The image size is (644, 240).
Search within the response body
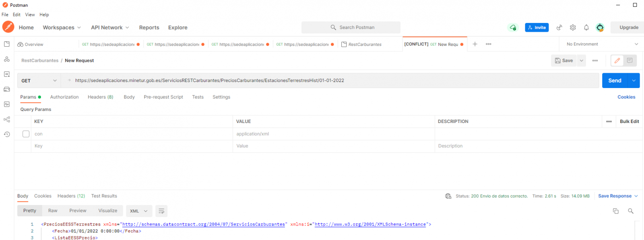(631, 211)
